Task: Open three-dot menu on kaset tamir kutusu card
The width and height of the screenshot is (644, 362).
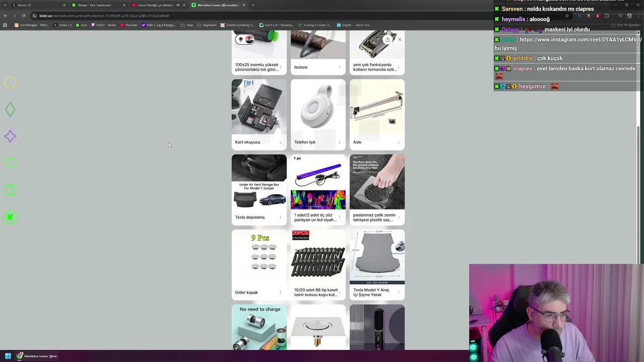Action: pos(340,293)
